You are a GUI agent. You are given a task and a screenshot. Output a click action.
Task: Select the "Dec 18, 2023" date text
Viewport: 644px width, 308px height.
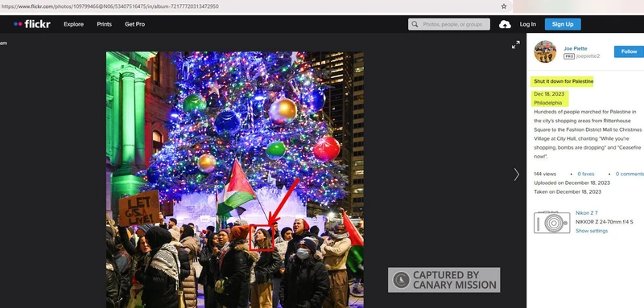coord(549,94)
